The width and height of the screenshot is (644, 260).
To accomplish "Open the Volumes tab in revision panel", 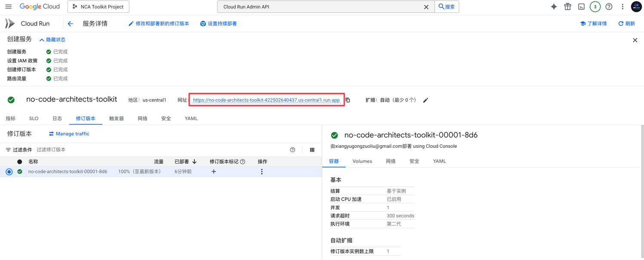I will 362,161.
